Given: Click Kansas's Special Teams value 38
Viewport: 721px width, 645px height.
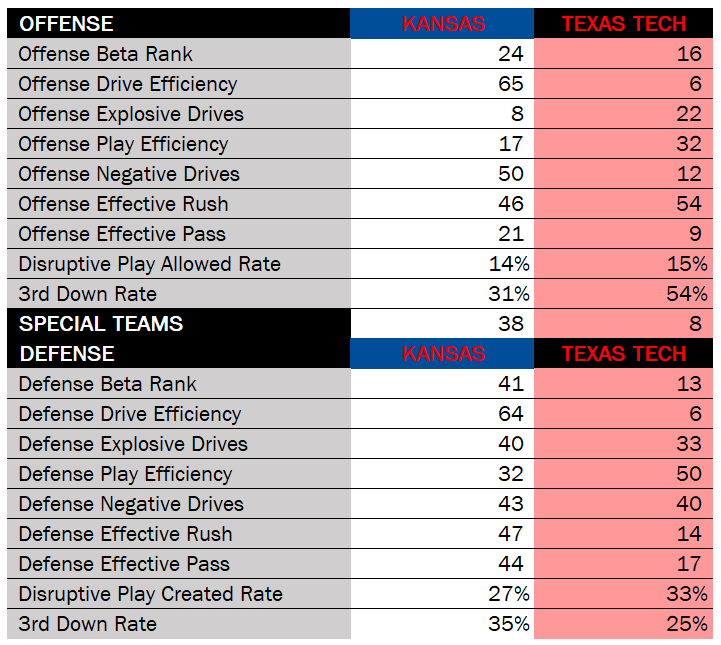Looking at the screenshot, I should click(x=510, y=324).
